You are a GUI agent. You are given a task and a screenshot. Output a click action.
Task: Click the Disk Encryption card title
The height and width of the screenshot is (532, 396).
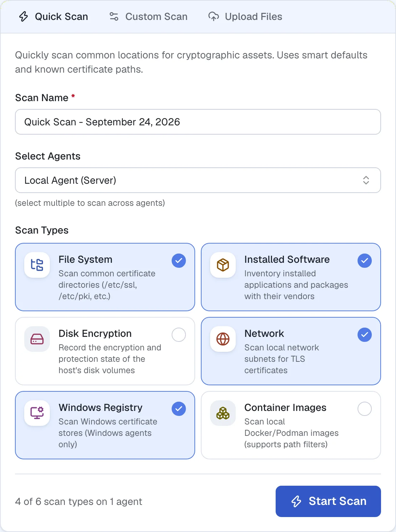[x=95, y=334]
